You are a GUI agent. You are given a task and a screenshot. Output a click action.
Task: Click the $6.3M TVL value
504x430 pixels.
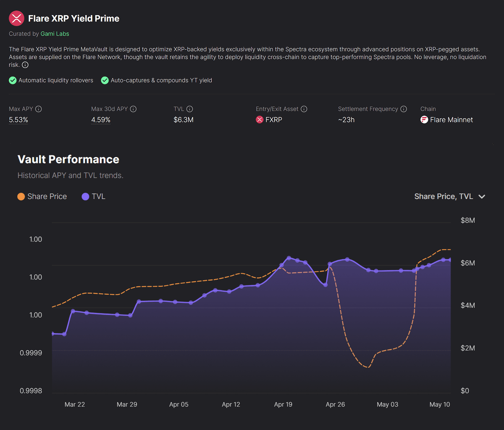(x=184, y=120)
